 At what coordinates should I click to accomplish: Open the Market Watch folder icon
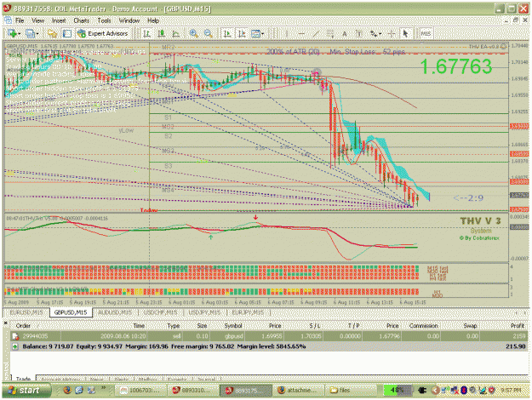coord(53,33)
